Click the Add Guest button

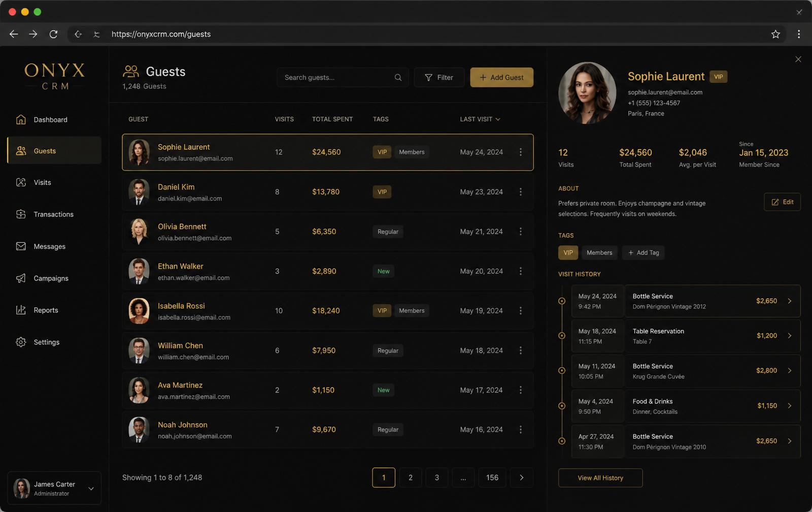click(x=501, y=77)
